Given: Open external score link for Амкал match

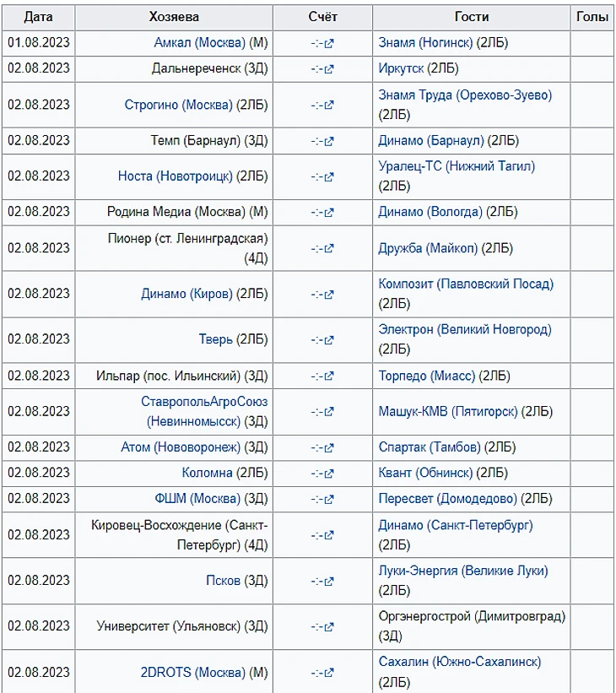Looking at the screenshot, I should pyautogui.click(x=322, y=43).
